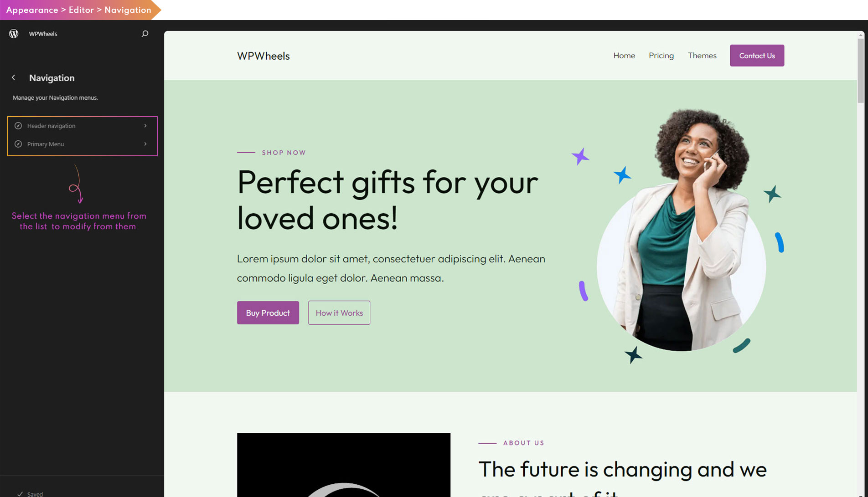Click the How it Works button
This screenshot has height=497, width=868.
pyautogui.click(x=339, y=313)
